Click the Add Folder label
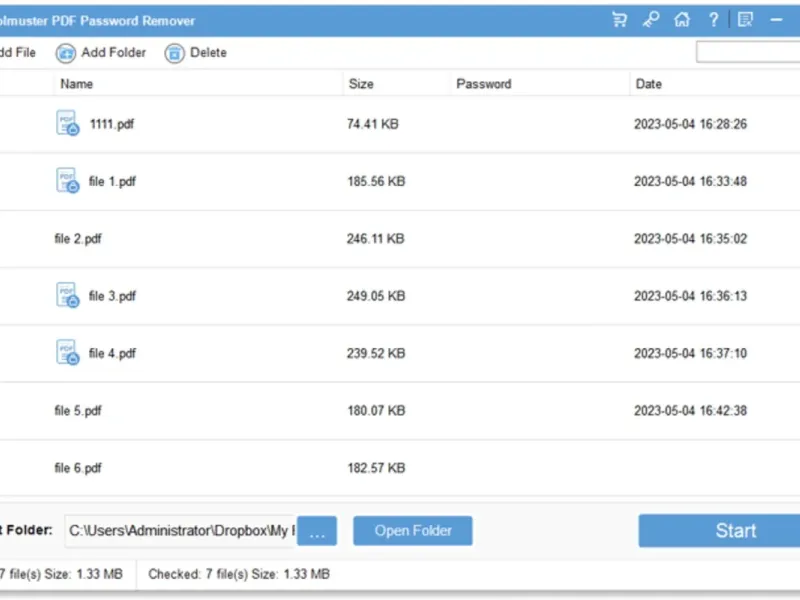Screen dimensions: 800x600 [113, 53]
